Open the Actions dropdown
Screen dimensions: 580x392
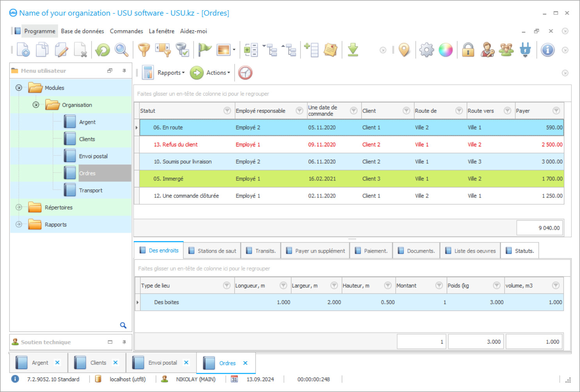point(218,73)
